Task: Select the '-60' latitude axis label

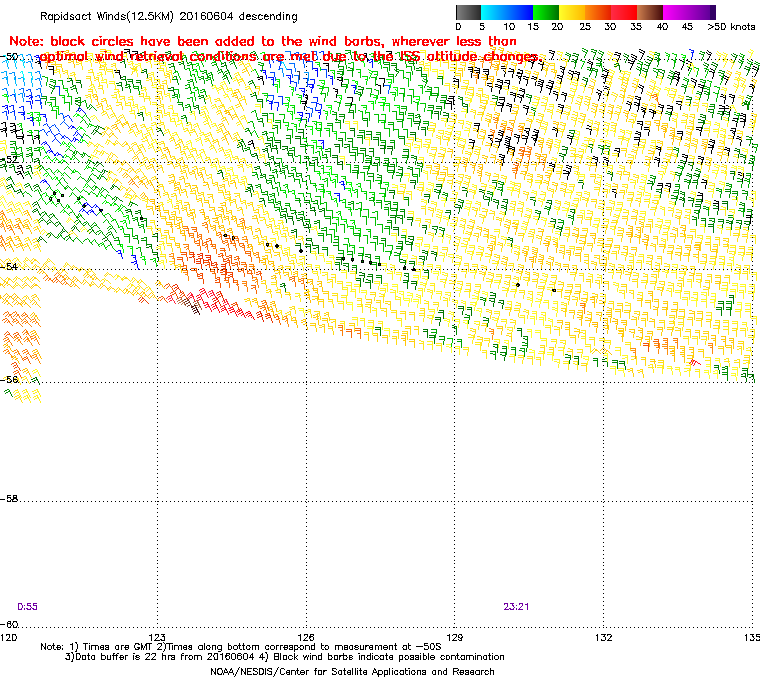Action: click(x=9, y=624)
